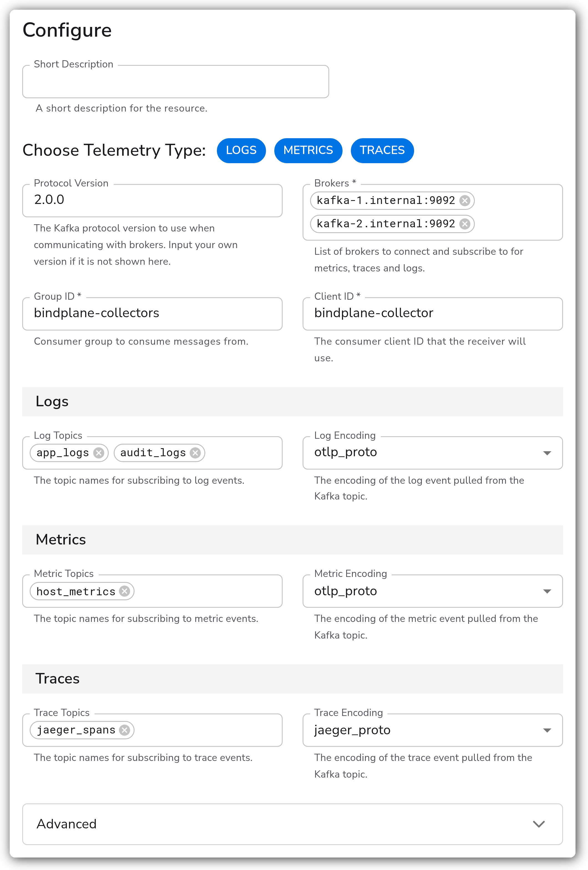The width and height of the screenshot is (588, 870).
Task: Click the jaeger_spans chip label
Action: (76, 730)
